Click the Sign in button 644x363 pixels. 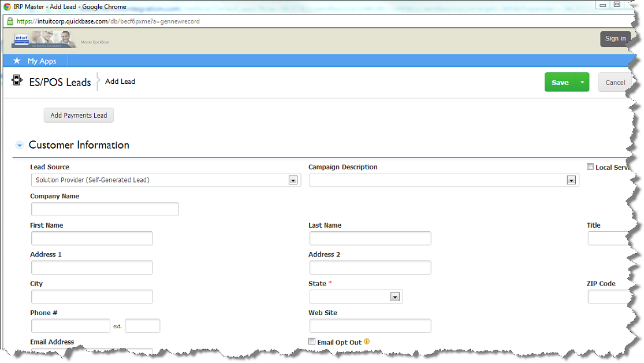point(615,39)
